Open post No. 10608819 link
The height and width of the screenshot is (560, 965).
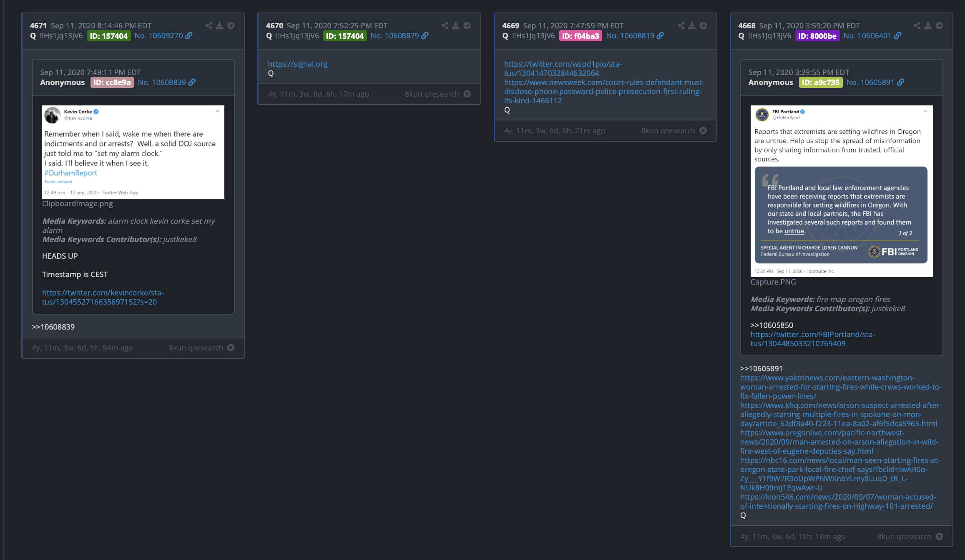point(630,36)
